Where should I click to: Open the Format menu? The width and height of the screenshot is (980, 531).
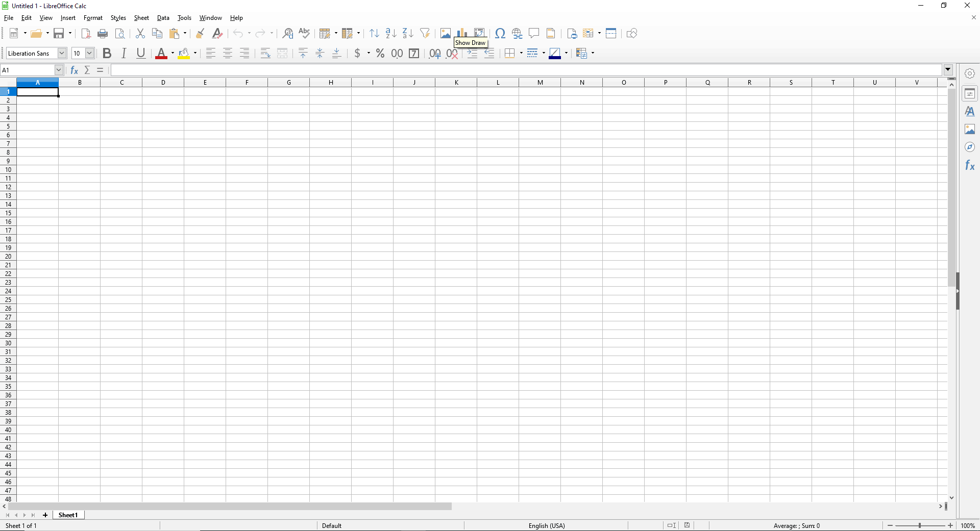[x=93, y=18]
